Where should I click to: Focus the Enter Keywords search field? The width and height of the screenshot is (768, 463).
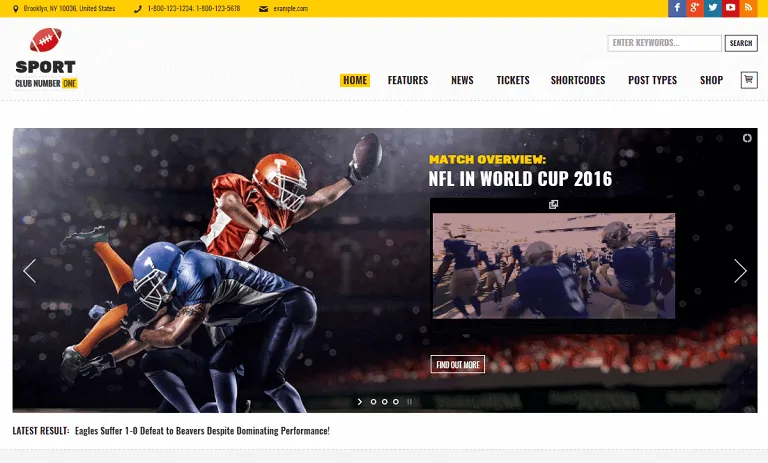pos(664,43)
